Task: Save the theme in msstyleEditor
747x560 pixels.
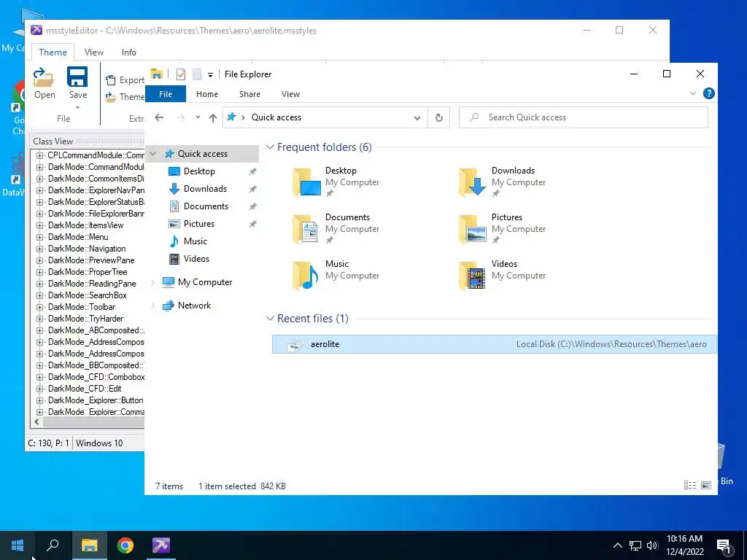Action: pyautogui.click(x=77, y=82)
